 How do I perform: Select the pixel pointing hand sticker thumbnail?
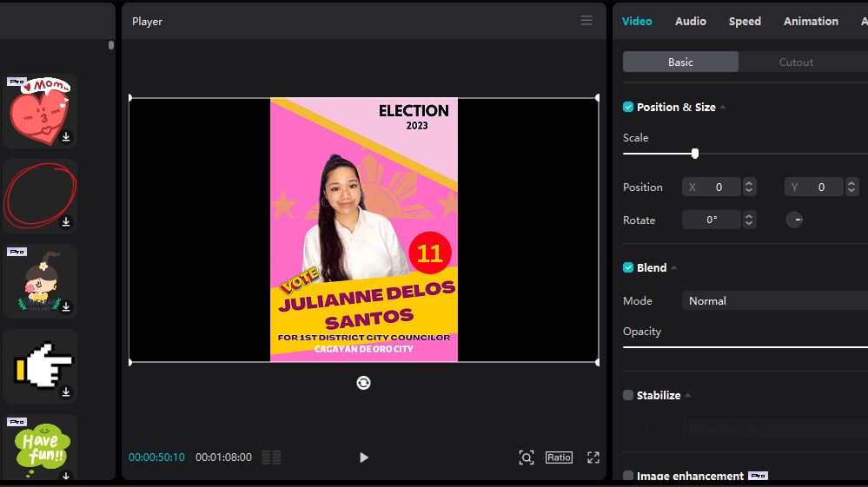40,366
